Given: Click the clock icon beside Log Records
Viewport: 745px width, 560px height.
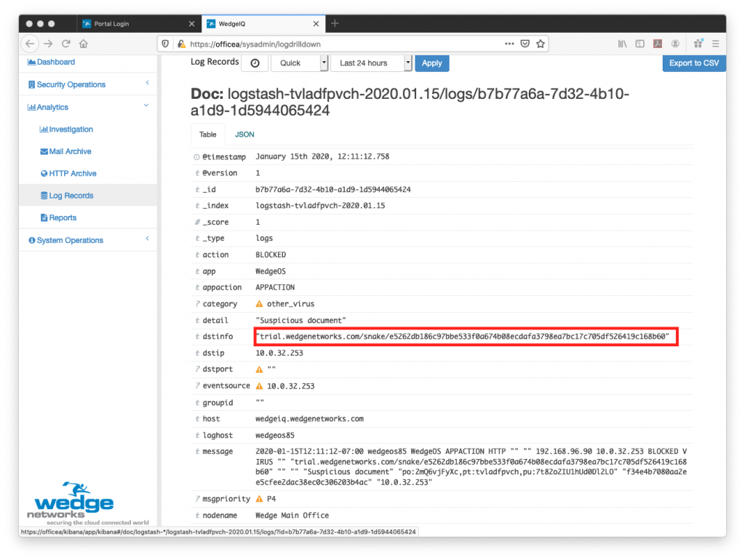Looking at the screenshot, I should [255, 63].
